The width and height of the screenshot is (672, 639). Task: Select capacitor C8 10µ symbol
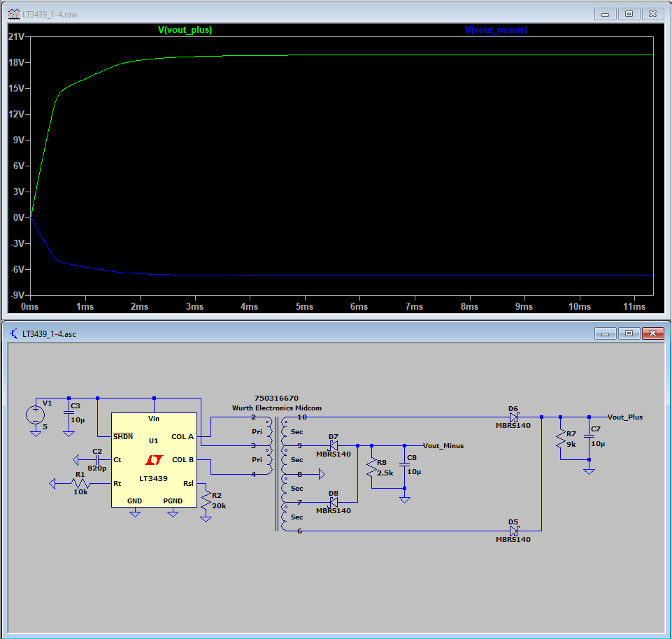click(405, 465)
